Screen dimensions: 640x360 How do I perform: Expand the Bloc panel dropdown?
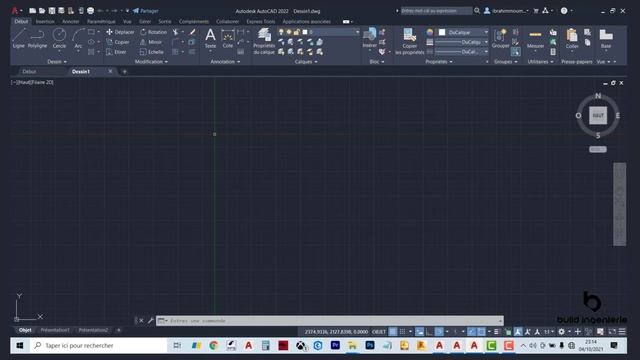(377, 62)
